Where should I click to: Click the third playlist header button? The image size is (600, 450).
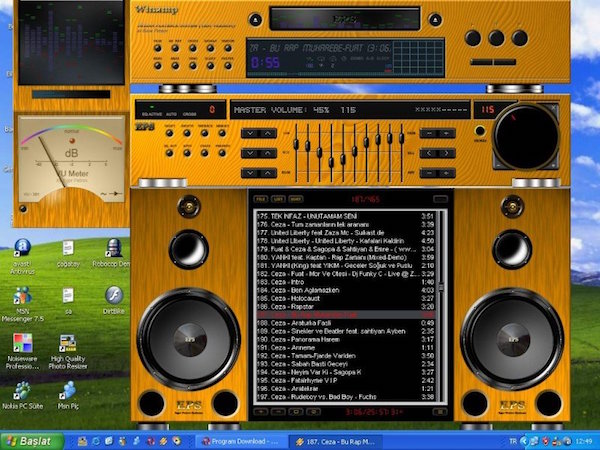[295, 199]
